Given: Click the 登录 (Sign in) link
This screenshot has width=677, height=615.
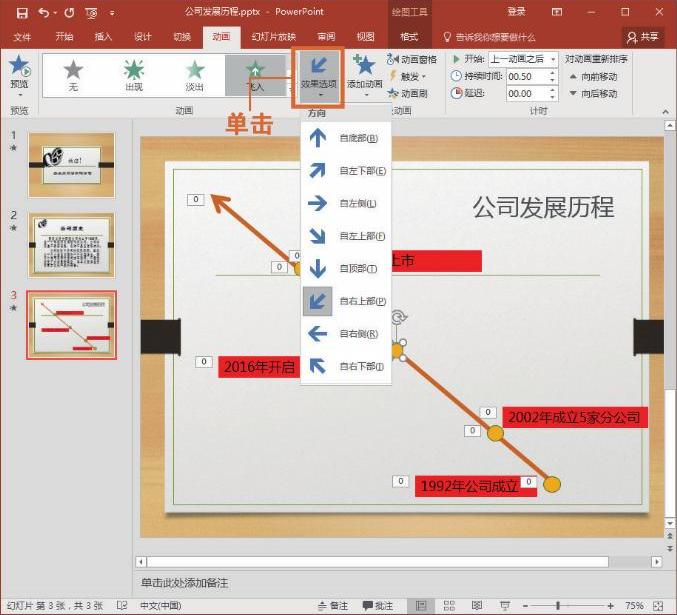Looking at the screenshot, I should [516, 12].
